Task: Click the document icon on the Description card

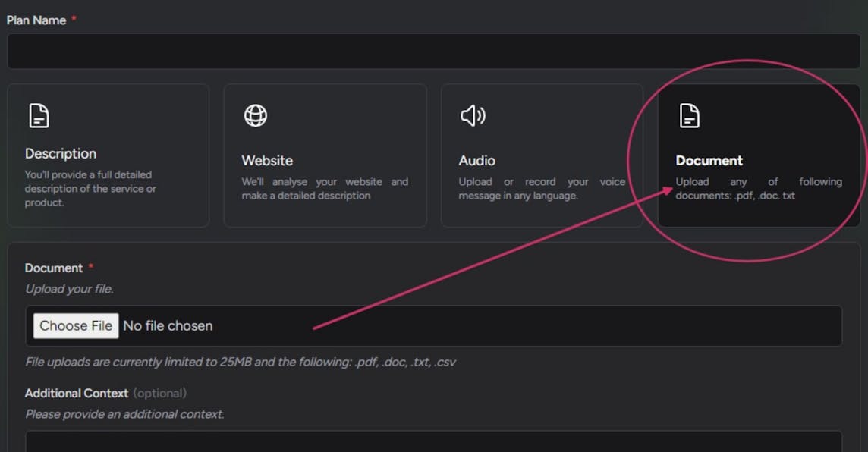Action: 39,116
